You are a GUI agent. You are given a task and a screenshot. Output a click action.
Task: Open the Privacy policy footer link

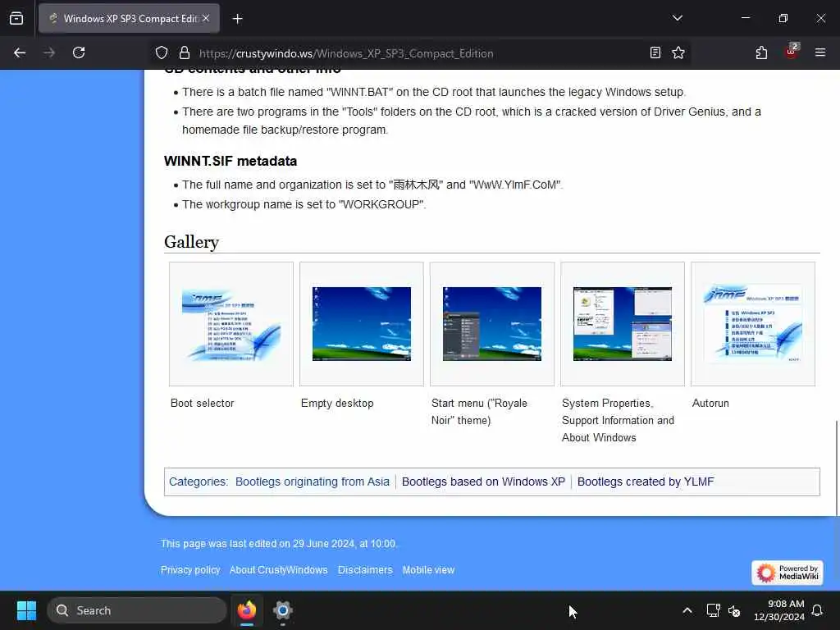click(x=190, y=570)
